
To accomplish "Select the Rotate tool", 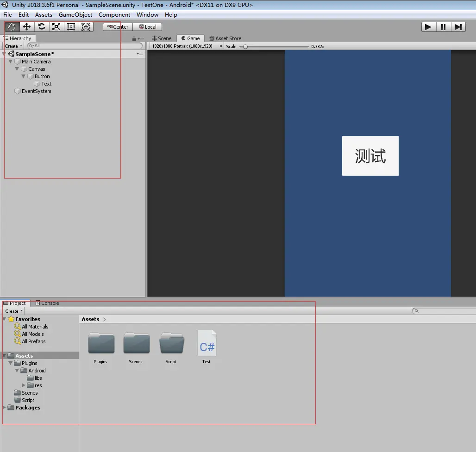I will (42, 27).
